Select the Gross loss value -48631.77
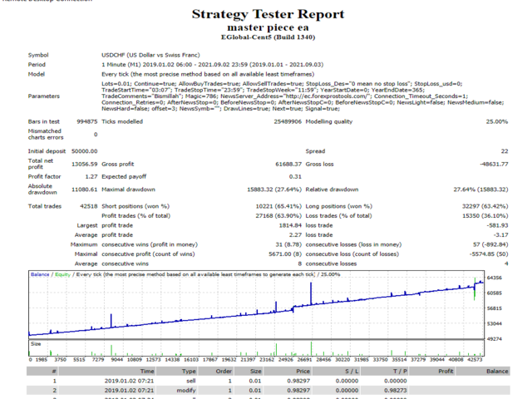This screenshot has height=399, width=532. tap(495, 164)
